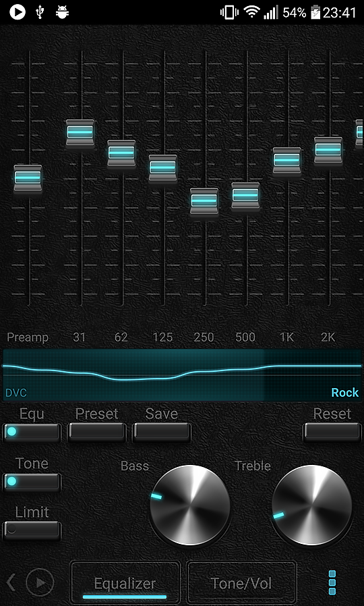The image size is (364, 606).
Task: Disable the Tone toggle
Action: pyautogui.click(x=32, y=482)
